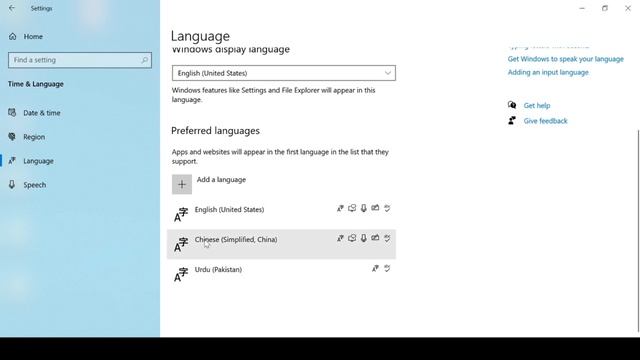
Task: Click the Date & time clock icon
Action: (x=12, y=112)
